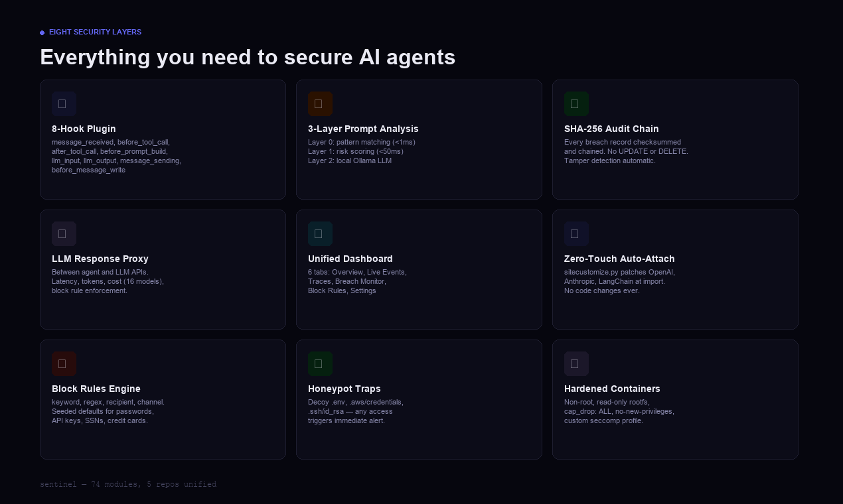Open the Unified Dashboard heading
843x504 pixels.
[x=350, y=259]
